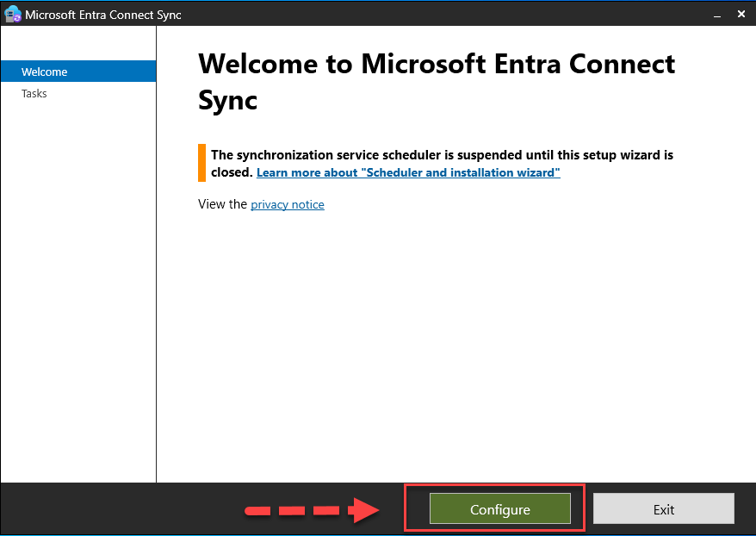Click the Exit button
756x536 pixels.
click(x=663, y=509)
